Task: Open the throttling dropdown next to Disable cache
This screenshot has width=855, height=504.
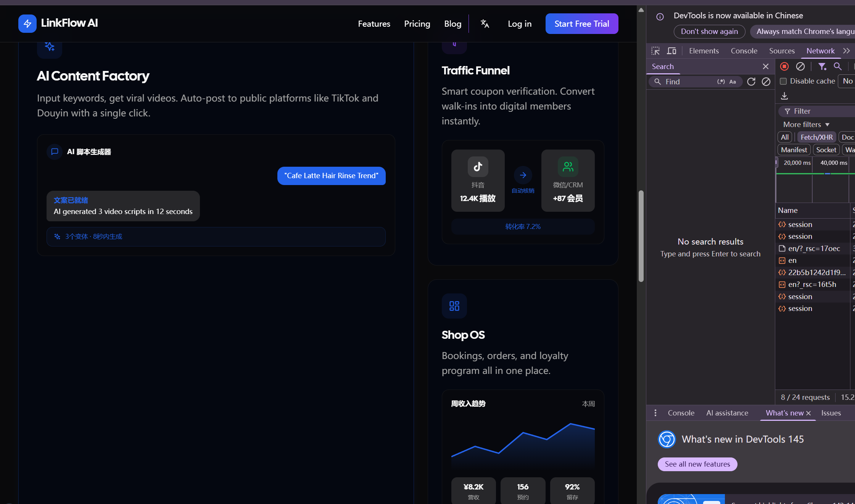Action: tap(847, 81)
